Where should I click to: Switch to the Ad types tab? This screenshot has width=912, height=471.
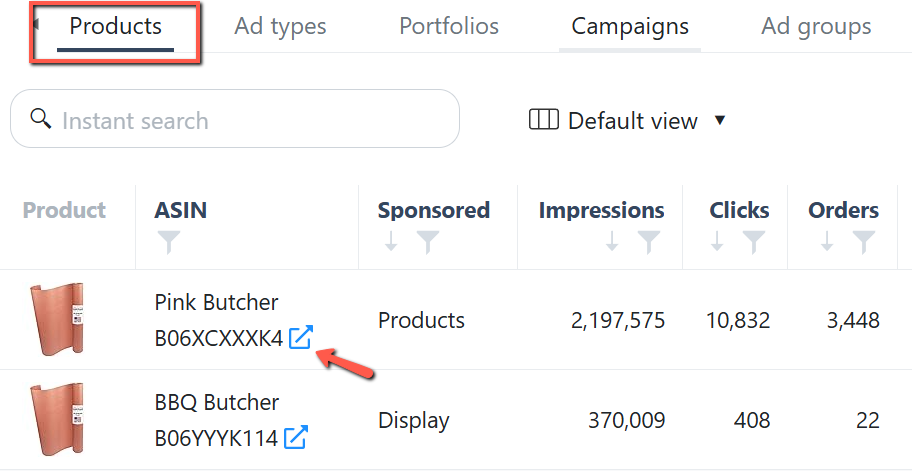point(280,26)
